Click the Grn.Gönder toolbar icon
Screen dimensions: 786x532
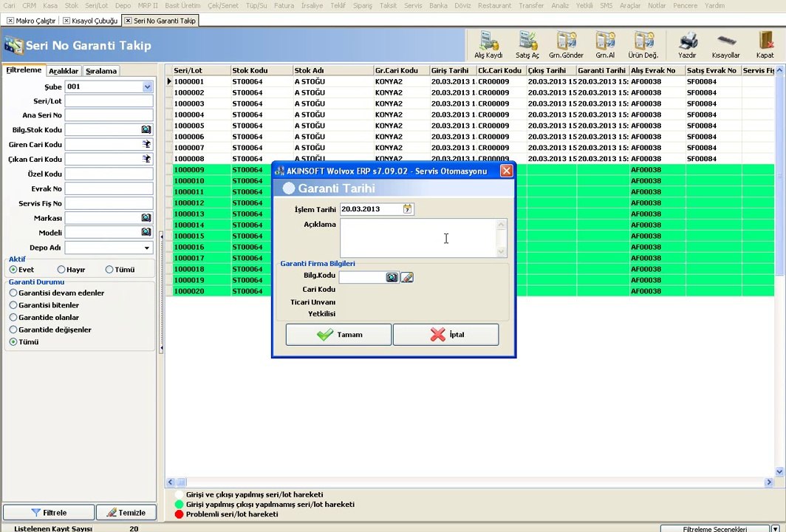pyautogui.click(x=566, y=45)
